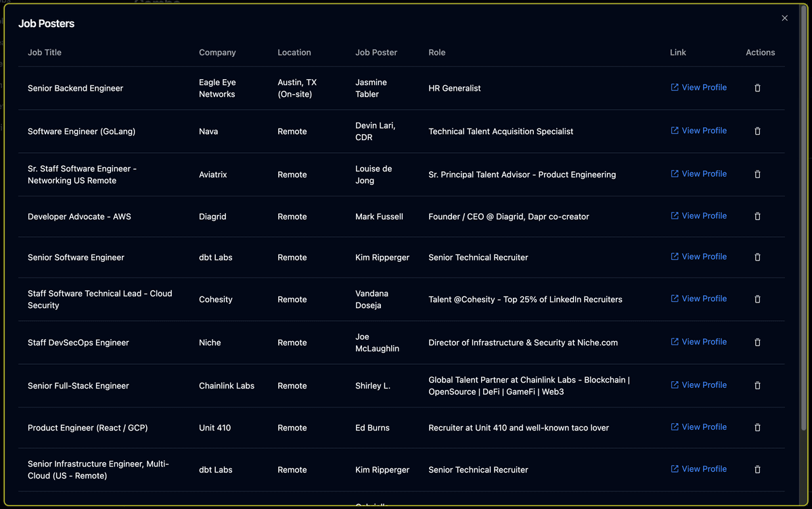This screenshot has height=509, width=812.
Task: Open Ed Burns profile link
Action: click(698, 427)
